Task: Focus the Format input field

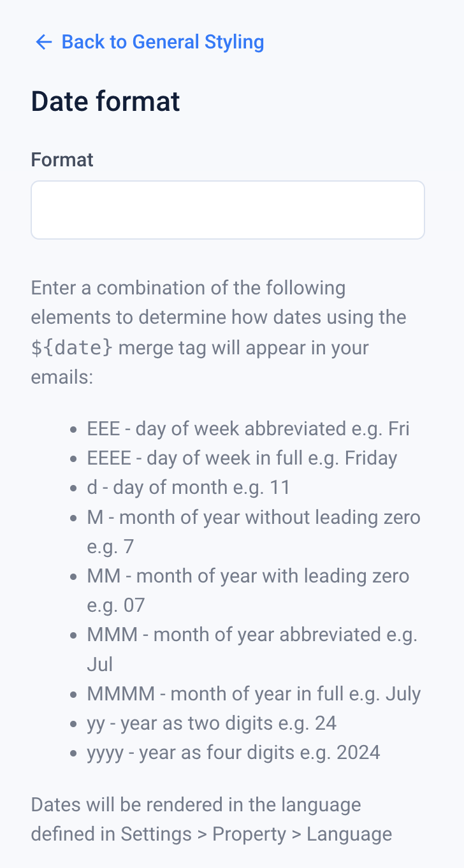Action: pyautogui.click(x=228, y=210)
